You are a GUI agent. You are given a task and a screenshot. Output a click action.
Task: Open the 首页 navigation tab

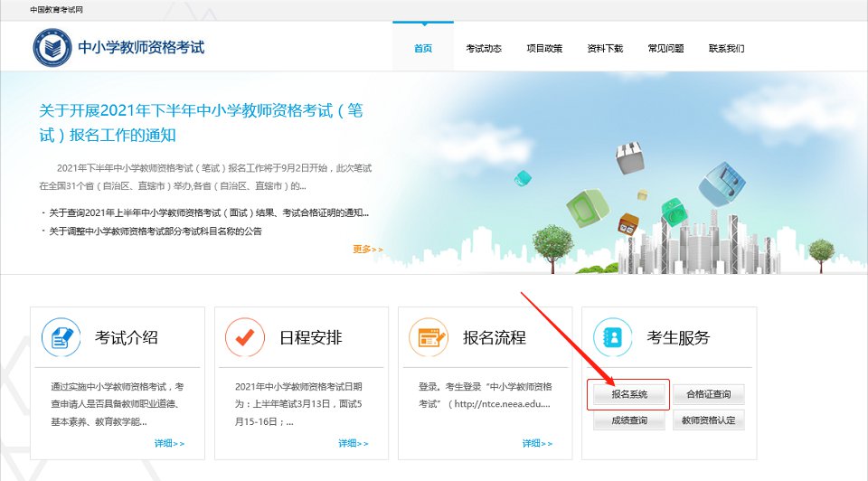(422, 48)
